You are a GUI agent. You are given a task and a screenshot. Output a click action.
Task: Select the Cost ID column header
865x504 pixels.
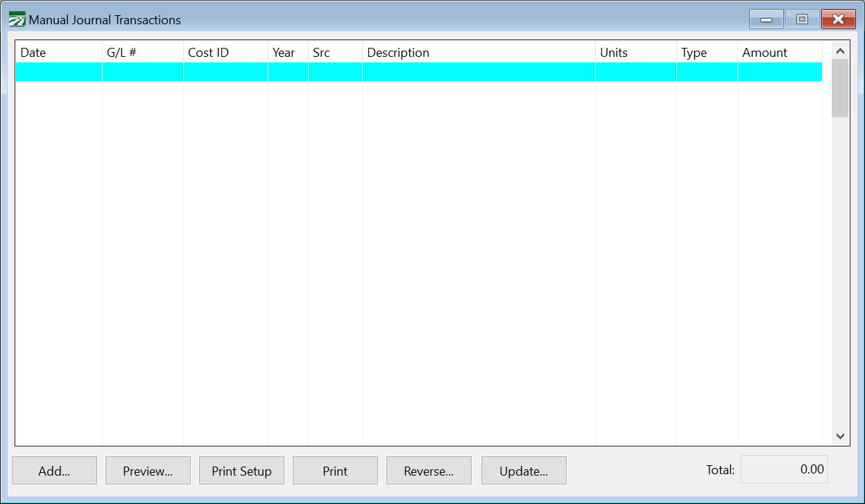tap(225, 52)
